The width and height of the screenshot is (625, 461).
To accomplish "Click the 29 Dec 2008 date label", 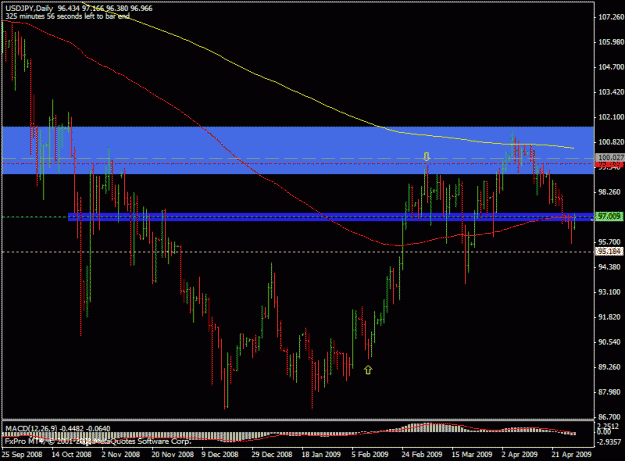I will [x=272, y=454].
